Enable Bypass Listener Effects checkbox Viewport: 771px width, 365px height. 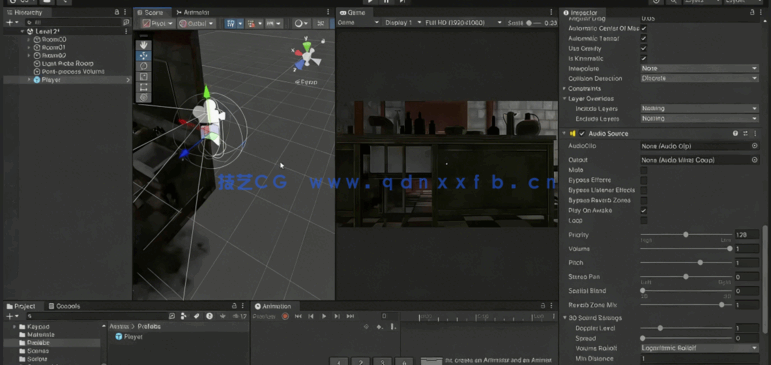[x=644, y=190]
